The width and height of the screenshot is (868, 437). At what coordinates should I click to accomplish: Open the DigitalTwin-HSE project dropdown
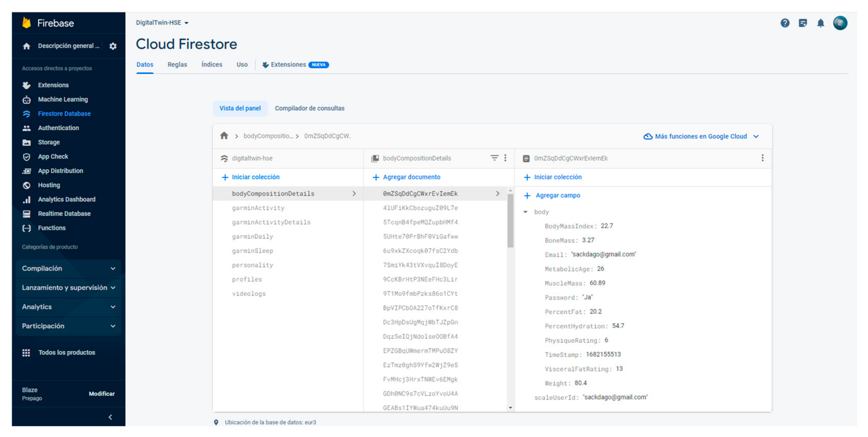point(162,22)
